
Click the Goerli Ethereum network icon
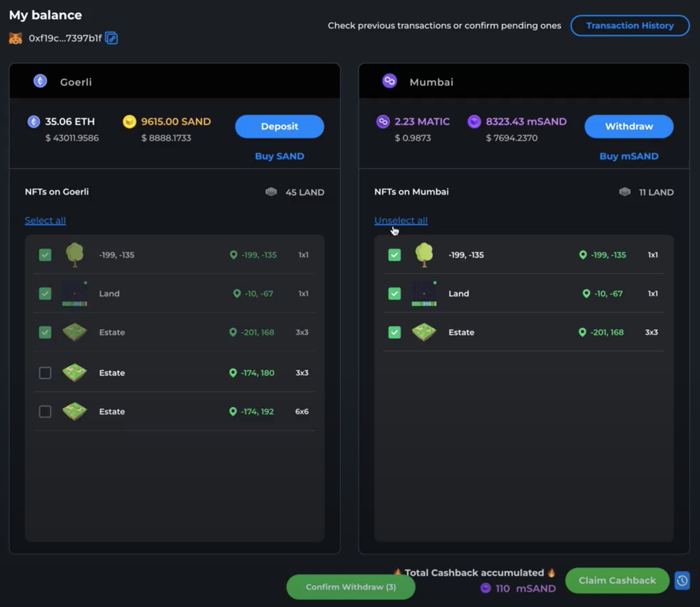40,81
